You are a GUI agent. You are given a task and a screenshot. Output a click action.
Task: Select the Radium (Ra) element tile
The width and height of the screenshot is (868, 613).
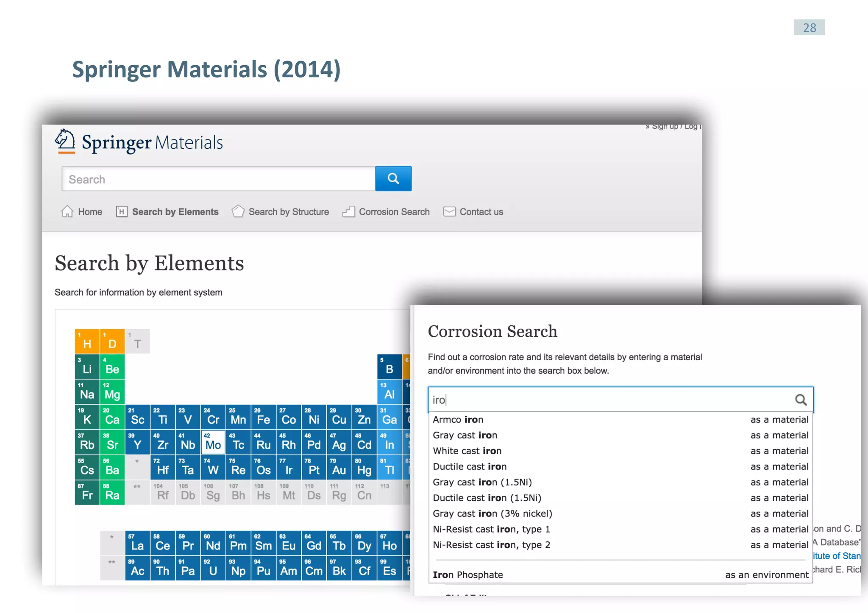point(112,493)
